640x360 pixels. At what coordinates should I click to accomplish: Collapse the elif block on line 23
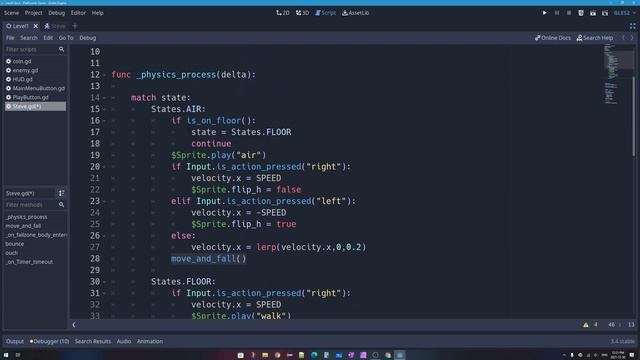tap(104, 201)
